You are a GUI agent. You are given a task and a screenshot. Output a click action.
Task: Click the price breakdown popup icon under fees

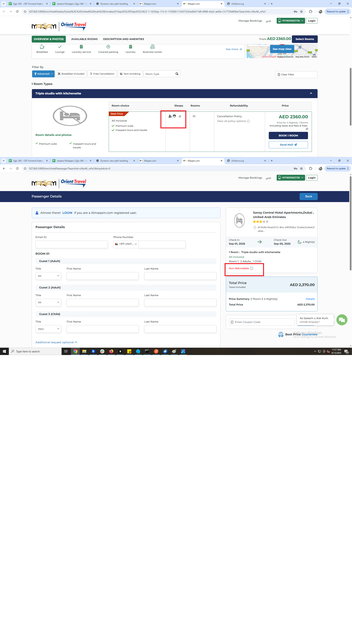(307, 129)
